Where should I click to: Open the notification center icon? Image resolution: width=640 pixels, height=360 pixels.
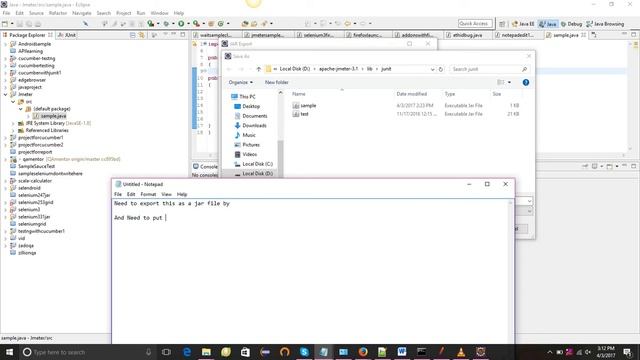pyautogui.click(x=627, y=352)
